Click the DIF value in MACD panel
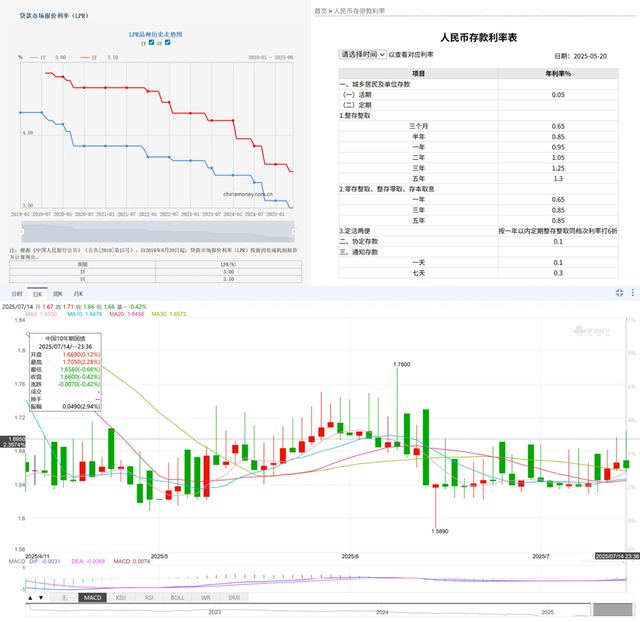This screenshot has height=622, width=640. coord(45,561)
